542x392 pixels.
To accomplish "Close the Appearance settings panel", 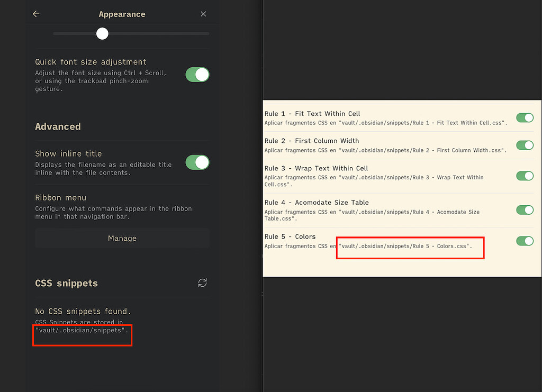I will pos(203,14).
